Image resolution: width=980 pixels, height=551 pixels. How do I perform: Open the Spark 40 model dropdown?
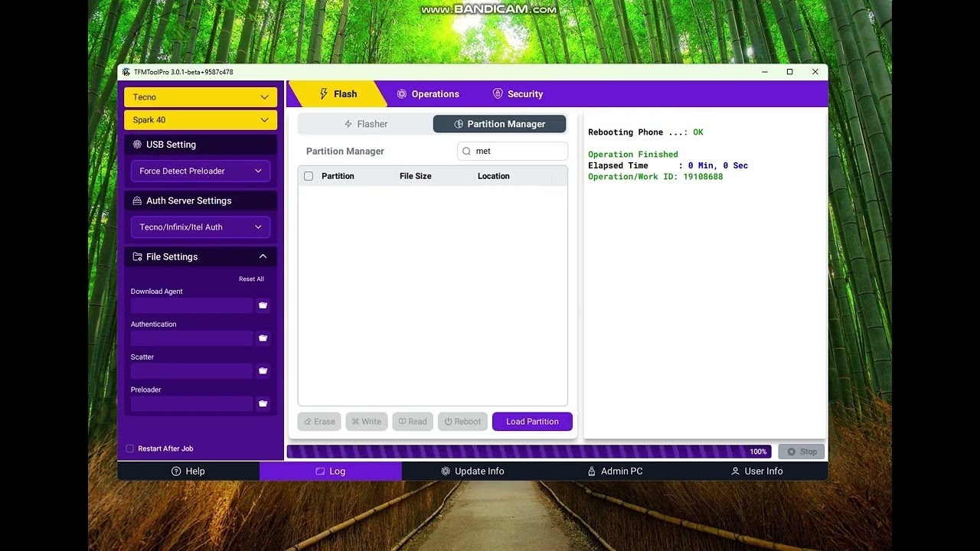[x=201, y=120]
